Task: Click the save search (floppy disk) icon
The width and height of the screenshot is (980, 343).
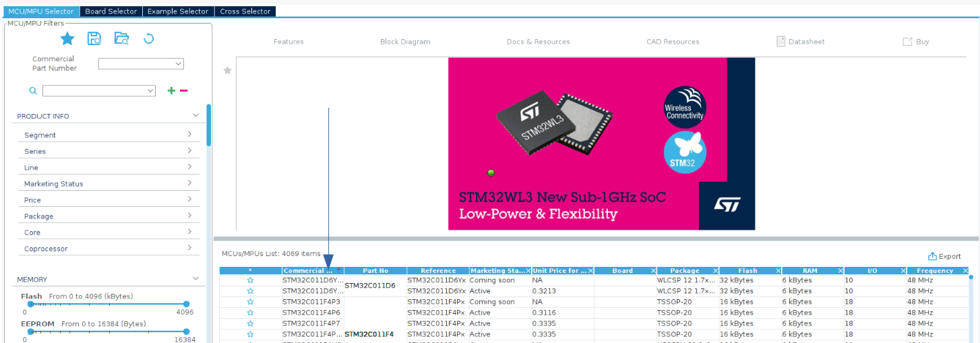Action: tap(94, 38)
